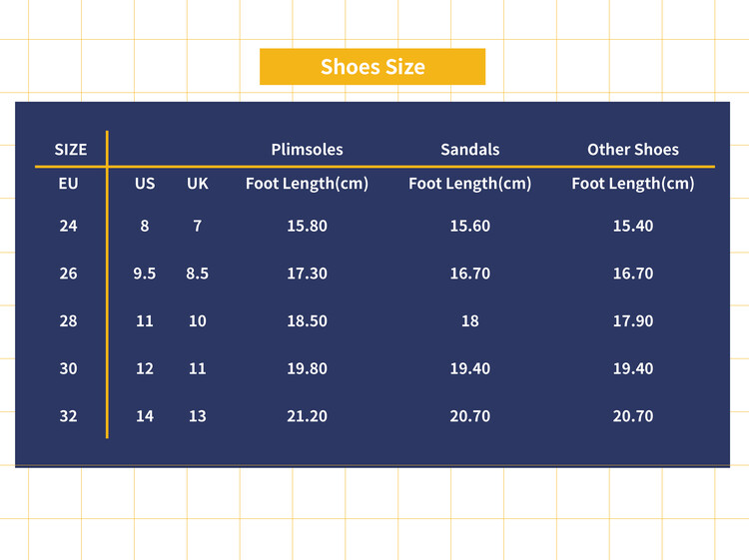The width and height of the screenshot is (749, 560).
Task: Click the SIZE header cell
Action: click(70, 150)
